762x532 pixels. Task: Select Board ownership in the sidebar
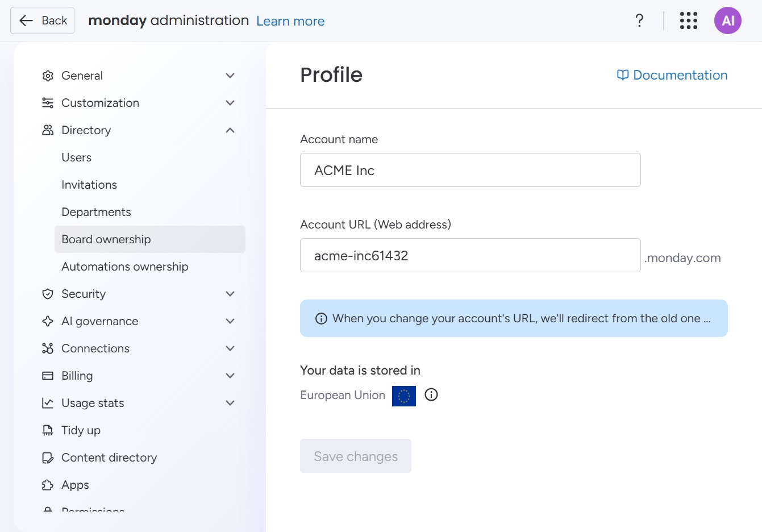pyautogui.click(x=150, y=239)
